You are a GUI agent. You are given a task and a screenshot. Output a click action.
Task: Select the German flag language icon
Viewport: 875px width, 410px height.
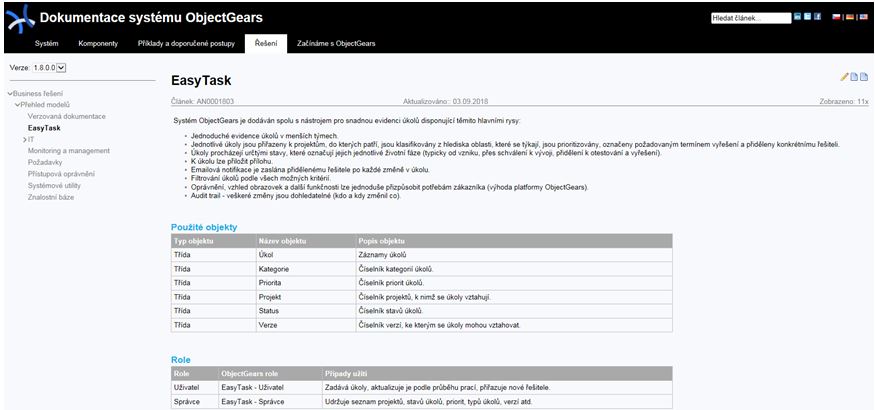coord(850,17)
